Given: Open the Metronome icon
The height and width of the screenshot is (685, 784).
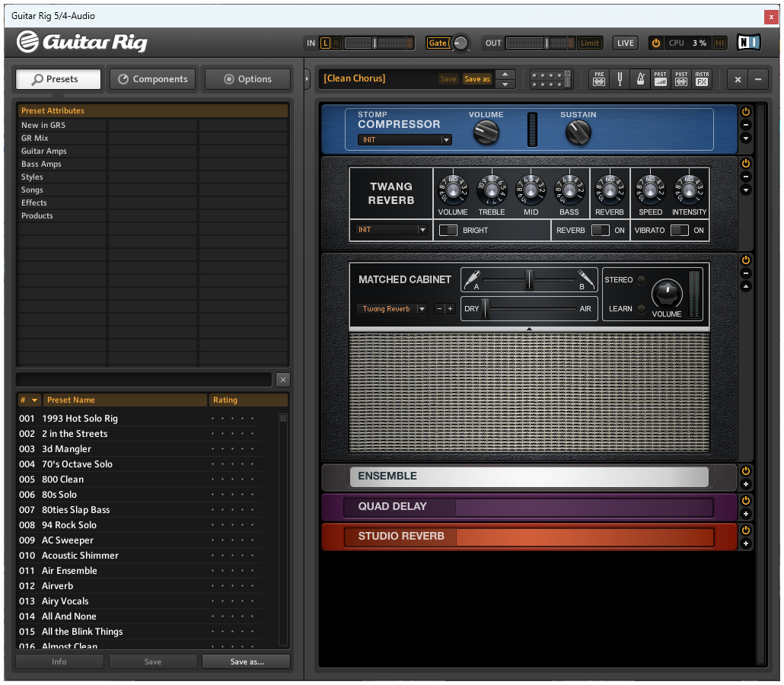Looking at the screenshot, I should point(639,78).
